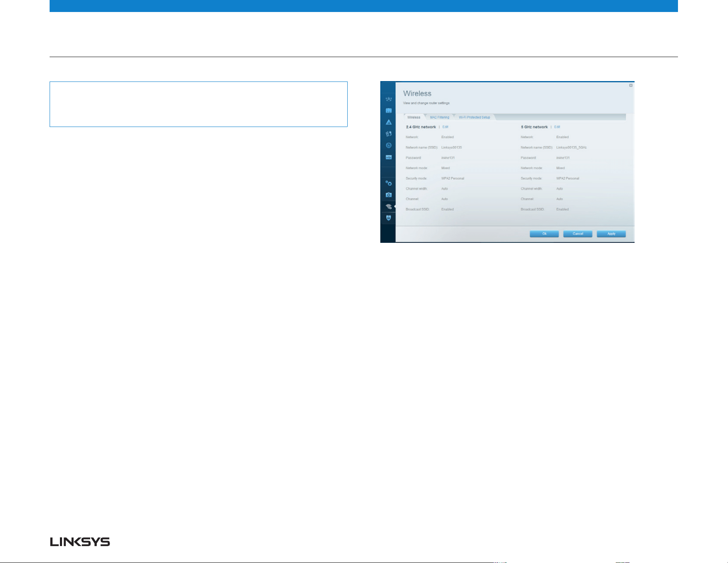Edit the 2.4 GHz network settings
The width and height of the screenshot is (728, 563).
coord(445,127)
